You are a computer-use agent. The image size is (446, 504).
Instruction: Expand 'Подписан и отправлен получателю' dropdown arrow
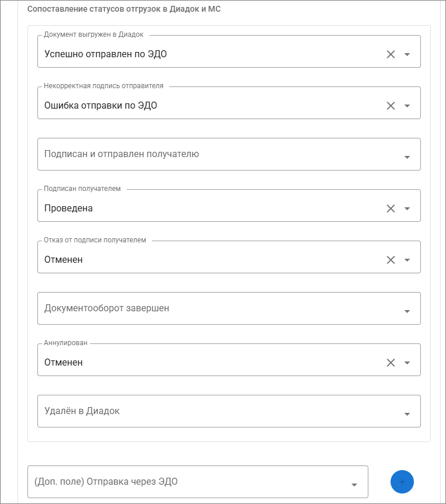(407, 158)
